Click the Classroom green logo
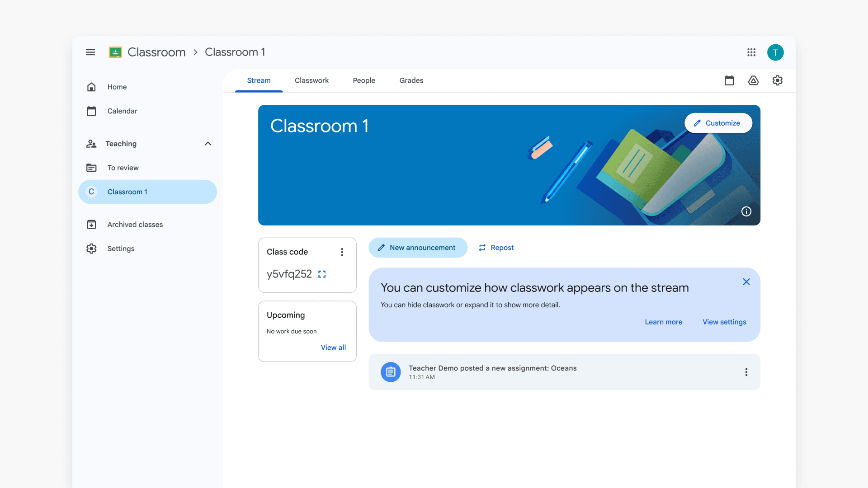The image size is (868, 488). [115, 52]
